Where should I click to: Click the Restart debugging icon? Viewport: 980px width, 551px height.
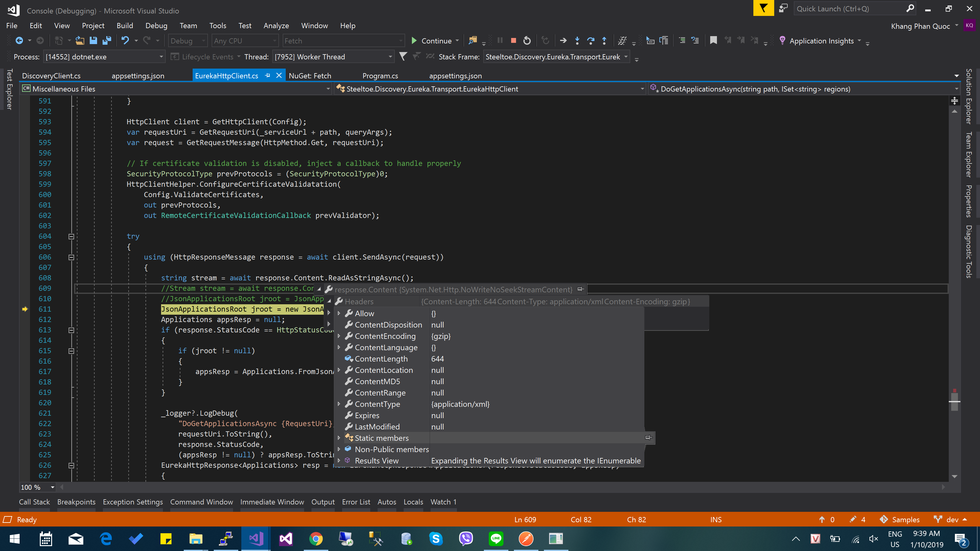pos(527,41)
